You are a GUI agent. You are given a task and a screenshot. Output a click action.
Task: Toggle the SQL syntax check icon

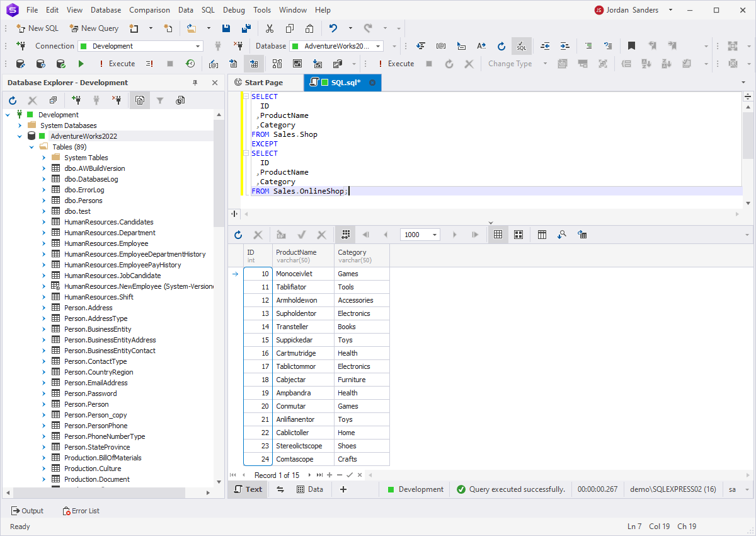[x=522, y=46]
